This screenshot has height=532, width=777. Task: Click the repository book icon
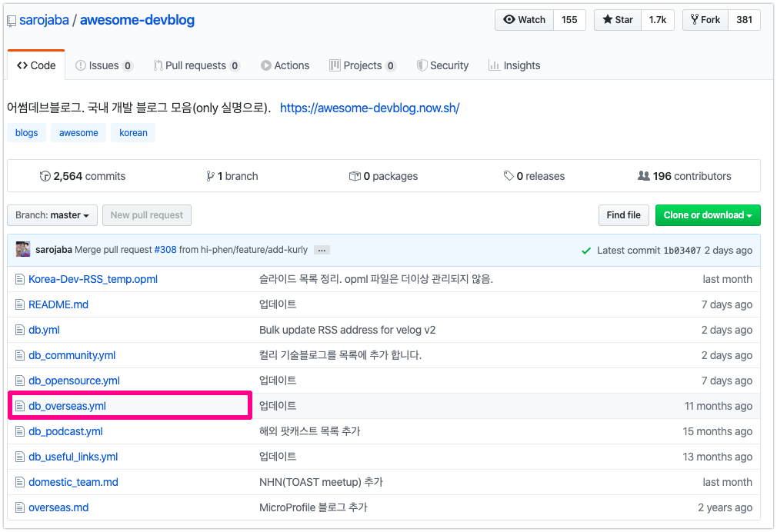pyautogui.click(x=12, y=21)
